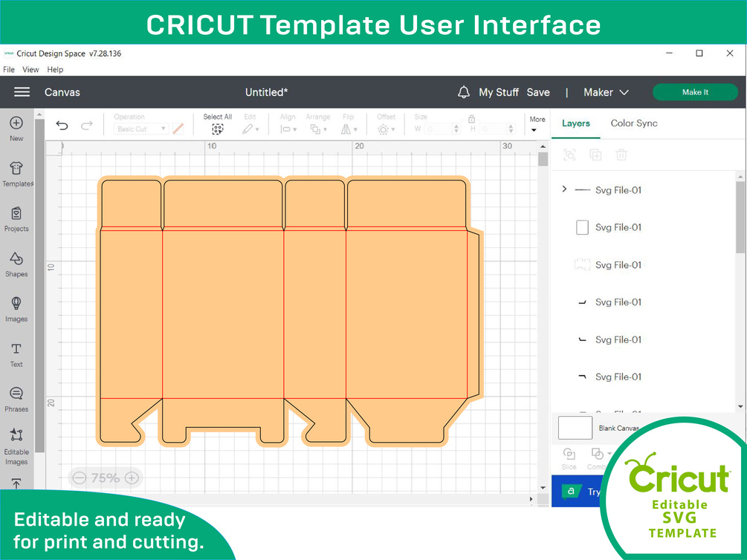
Task: Open the Flip dropdown
Action: point(349,129)
